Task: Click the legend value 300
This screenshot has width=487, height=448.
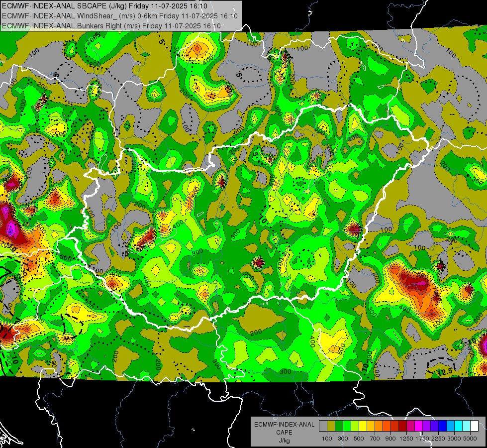Action: pyautogui.click(x=343, y=439)
